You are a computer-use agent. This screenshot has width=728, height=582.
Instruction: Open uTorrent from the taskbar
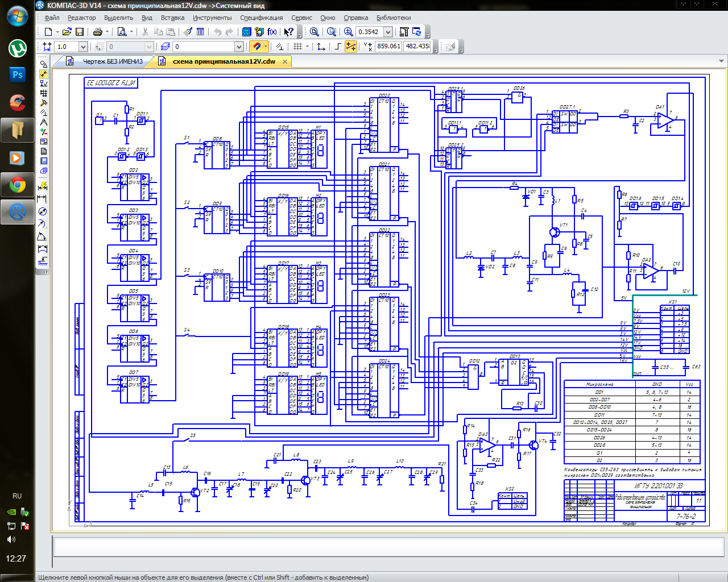(x=18, y=48)
